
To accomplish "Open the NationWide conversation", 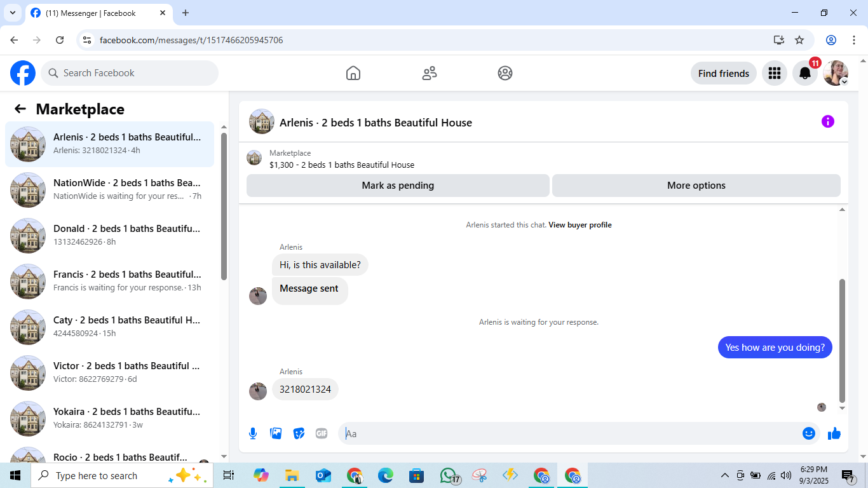I will 109,190.
